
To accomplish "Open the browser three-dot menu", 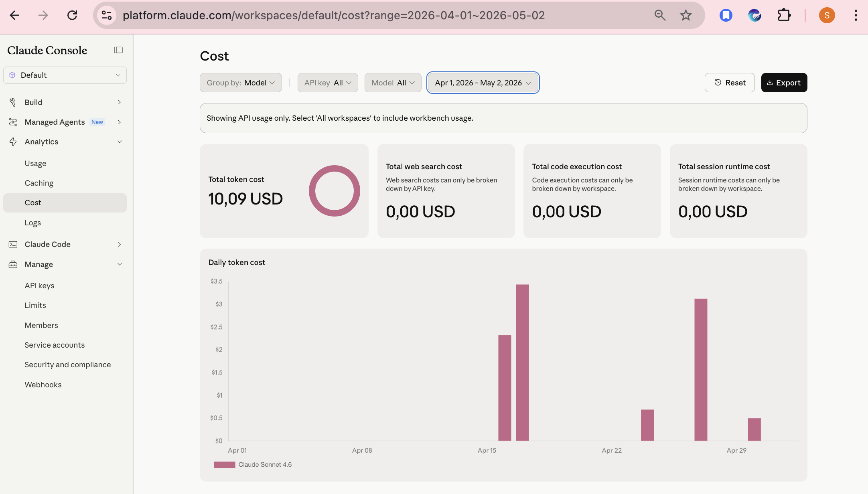I will (x=856, y=15).
